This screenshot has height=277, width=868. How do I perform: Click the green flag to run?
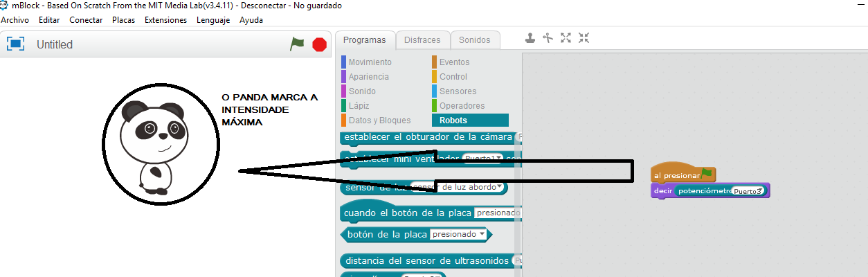tap(297, 44)
